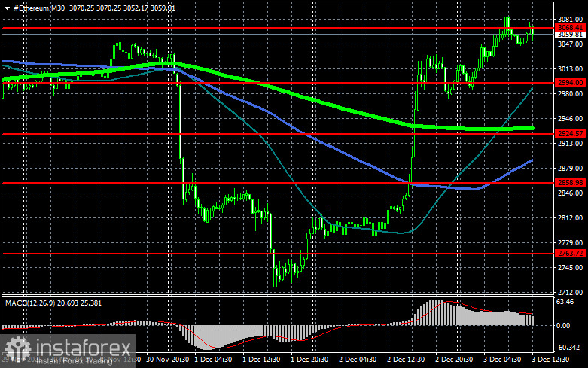Click the MACD 0.00 scale value
The height and width of the screenshot is (368, 588).
coord(563,326)
